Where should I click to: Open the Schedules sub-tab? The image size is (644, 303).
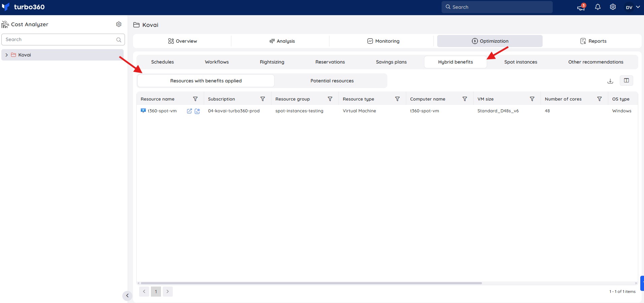coord(162,62)
